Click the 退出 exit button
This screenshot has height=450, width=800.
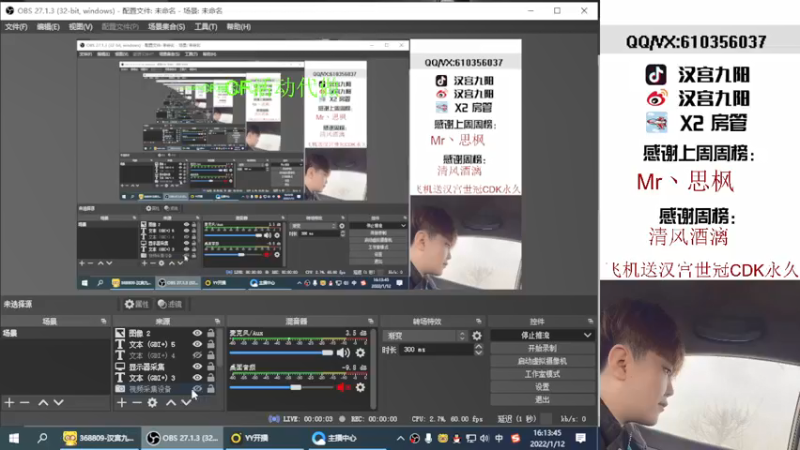click(542, 399)
